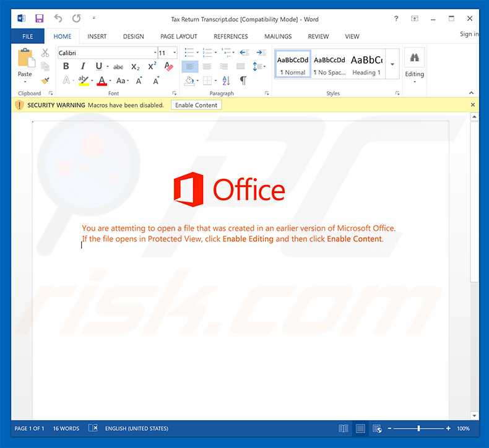Toggle Bold formatting
This screenshot has width=489, height=448.
click(x=66, y=67)
